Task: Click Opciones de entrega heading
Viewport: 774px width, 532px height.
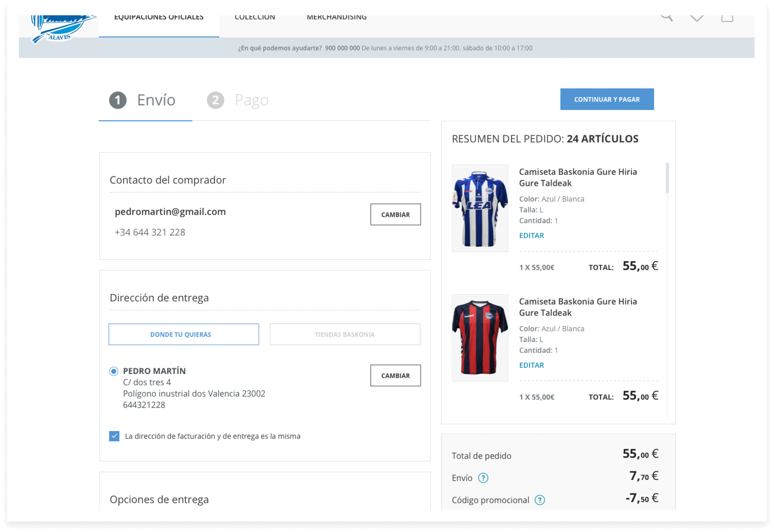Action: [159, 499]
